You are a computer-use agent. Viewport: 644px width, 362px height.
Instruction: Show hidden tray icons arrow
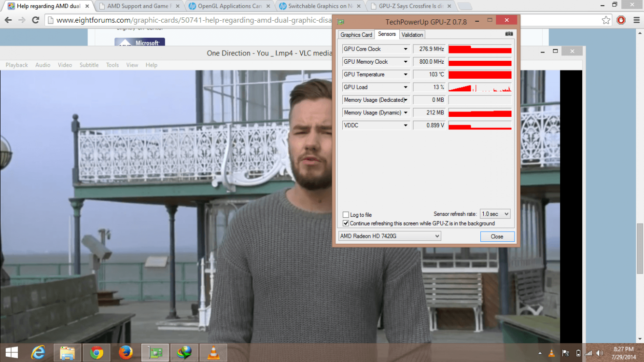[x=540, y=353]
